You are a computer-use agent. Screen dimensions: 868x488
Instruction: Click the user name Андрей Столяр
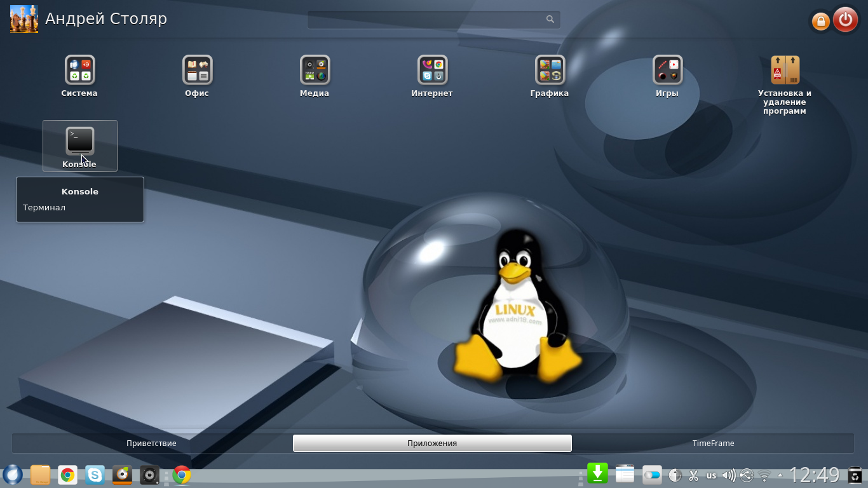point(106,19)
